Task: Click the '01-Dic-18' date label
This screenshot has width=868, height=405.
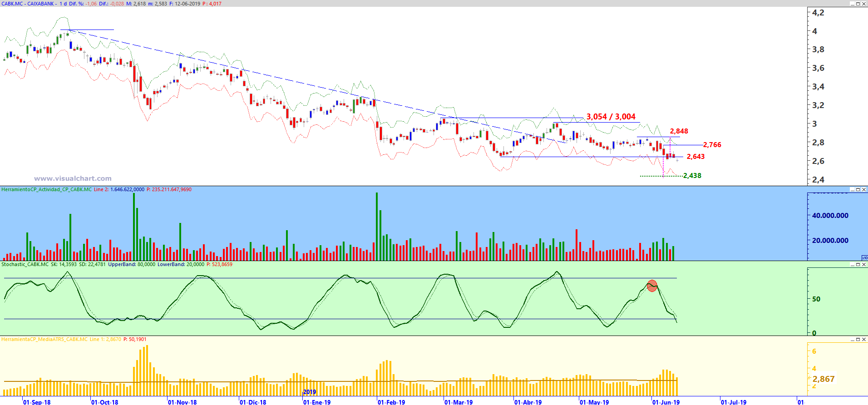Action: (x=253, y=402)
